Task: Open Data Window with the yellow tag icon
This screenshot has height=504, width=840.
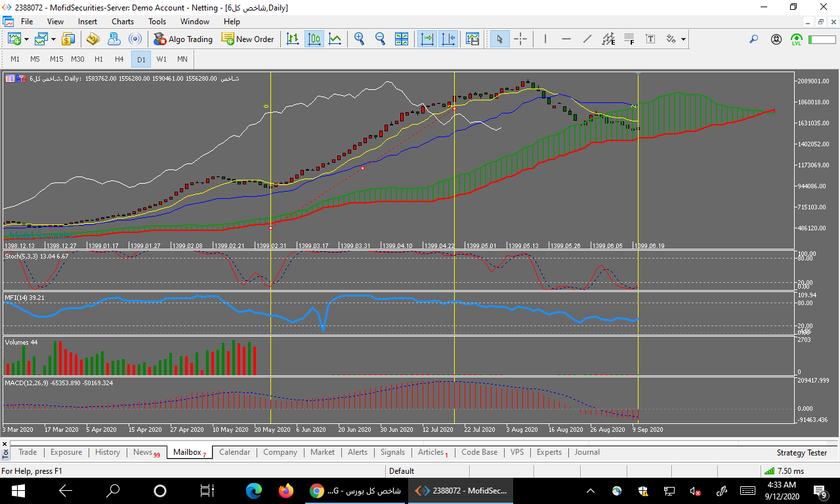Action: click(x=93, y=39)
